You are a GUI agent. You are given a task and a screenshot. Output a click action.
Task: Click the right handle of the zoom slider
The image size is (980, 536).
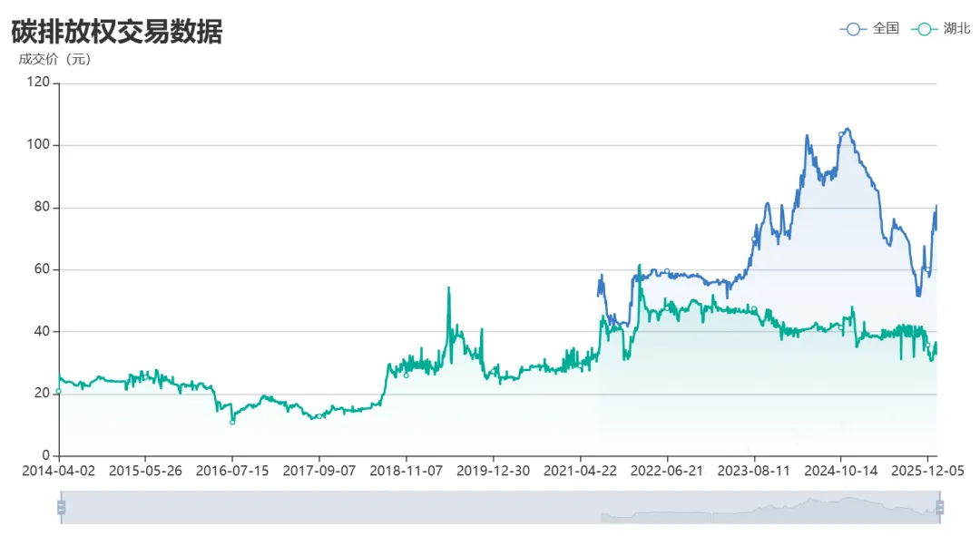click(x=940, y=507)
